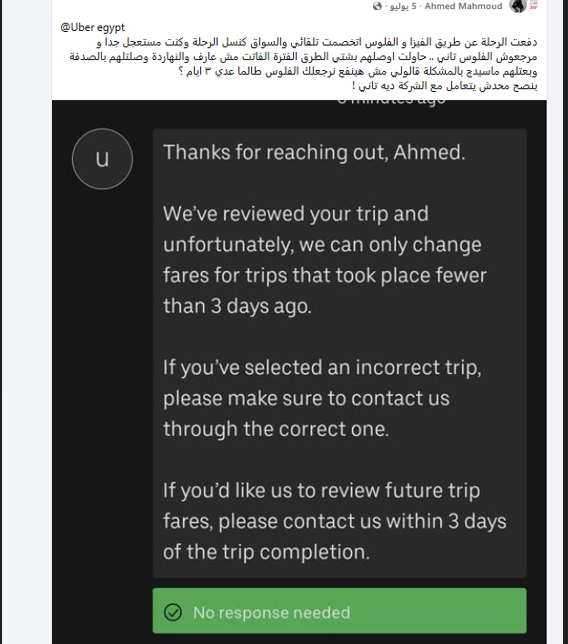Viewport: 568px width, 644px height.
Task: Click the first line of Arabic post text
Action: pyautogui.click(x=317, y=42)
